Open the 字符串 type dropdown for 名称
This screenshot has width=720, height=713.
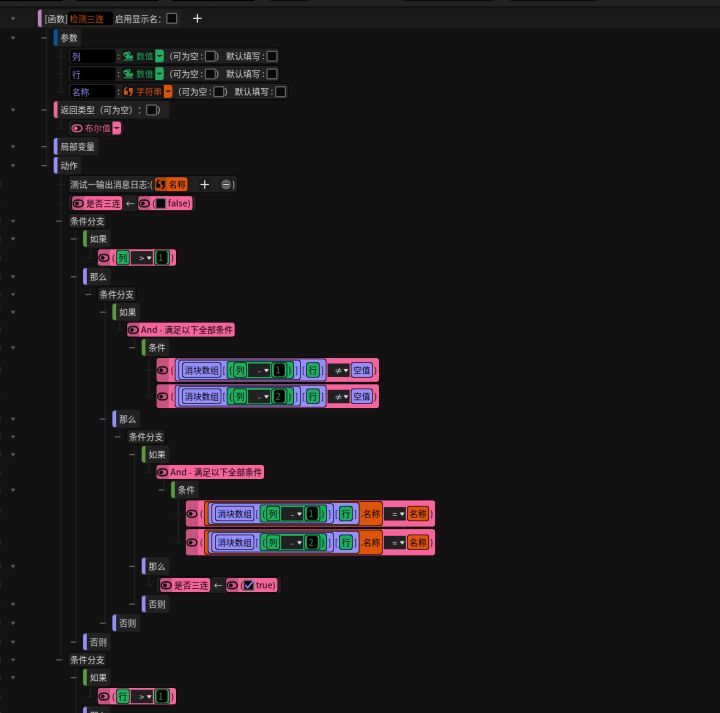coord(168,92)
